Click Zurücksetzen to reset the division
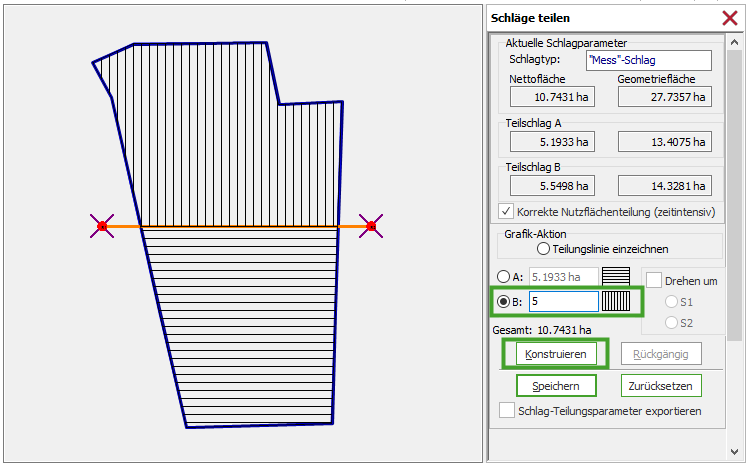The width and height of the screenshot is (749, 466). pyautogui.click(x=660, y=385)
